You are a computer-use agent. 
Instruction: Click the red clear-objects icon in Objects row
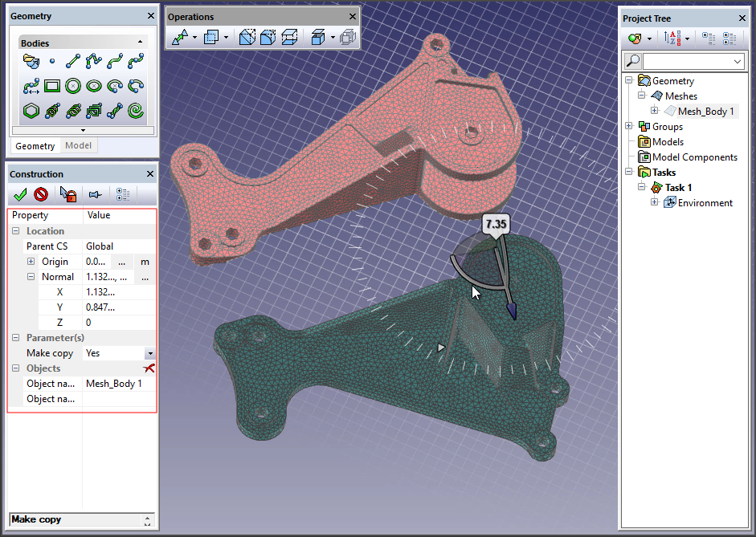point(148,368)
